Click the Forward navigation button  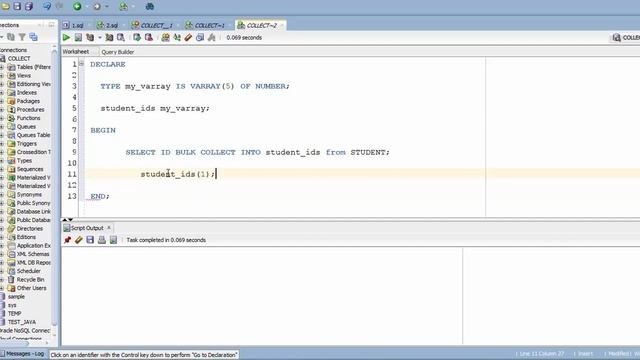[x=97, y=7]
